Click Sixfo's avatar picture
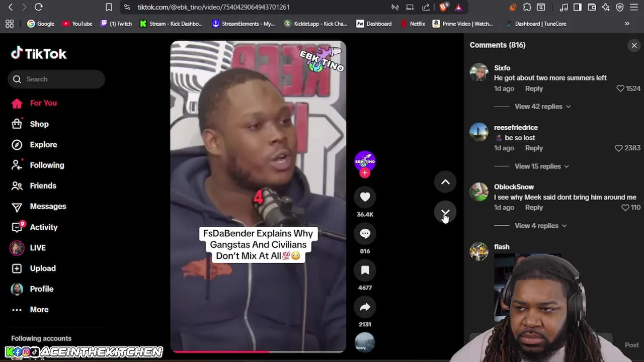Viewport: 644px width, 362px height. (x=479, y=72)
